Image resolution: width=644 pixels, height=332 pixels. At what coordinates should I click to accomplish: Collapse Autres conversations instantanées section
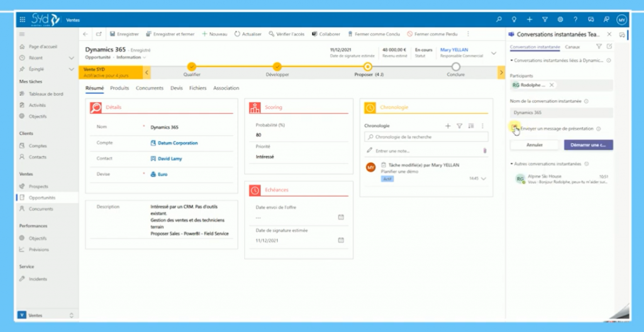pos(512,164)
